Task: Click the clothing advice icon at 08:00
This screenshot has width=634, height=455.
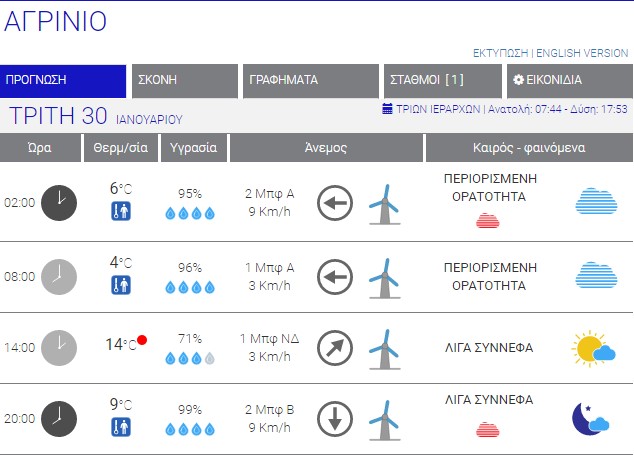Action: point(121,285)
